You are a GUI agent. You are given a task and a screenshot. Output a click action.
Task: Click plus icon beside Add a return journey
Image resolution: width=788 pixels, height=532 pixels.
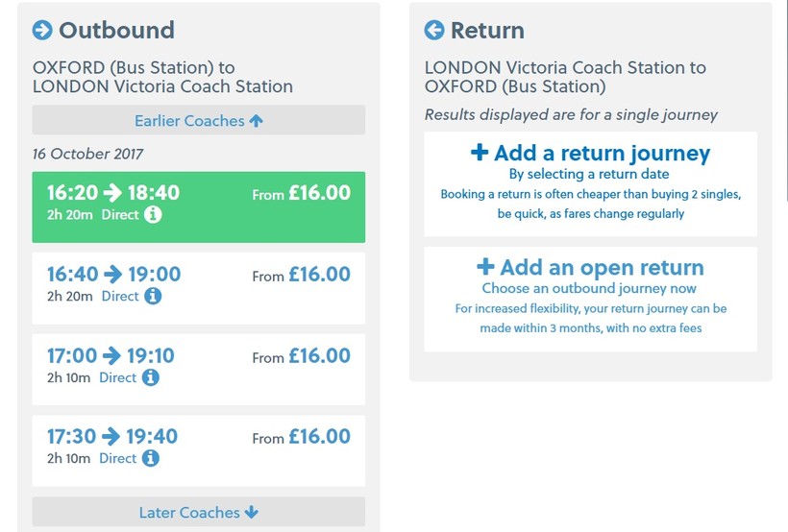480,153
